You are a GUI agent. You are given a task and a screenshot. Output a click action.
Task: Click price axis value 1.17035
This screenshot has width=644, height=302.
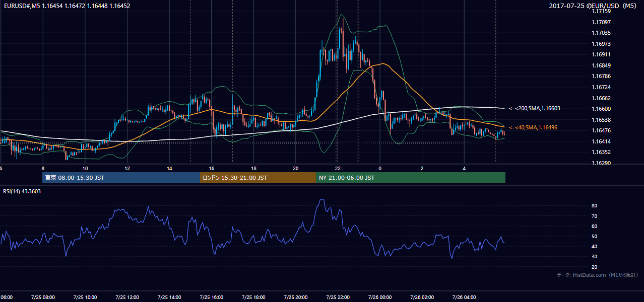tap(602, 33)
